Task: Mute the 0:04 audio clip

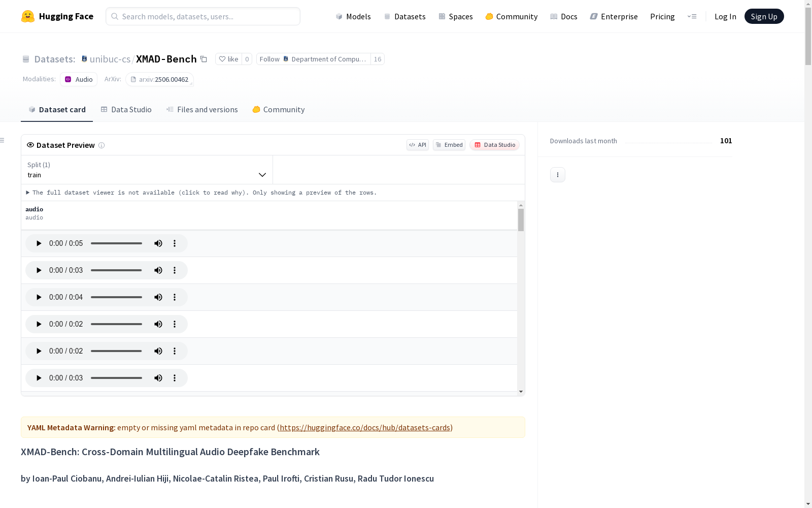Action: [x=158, y=297]
